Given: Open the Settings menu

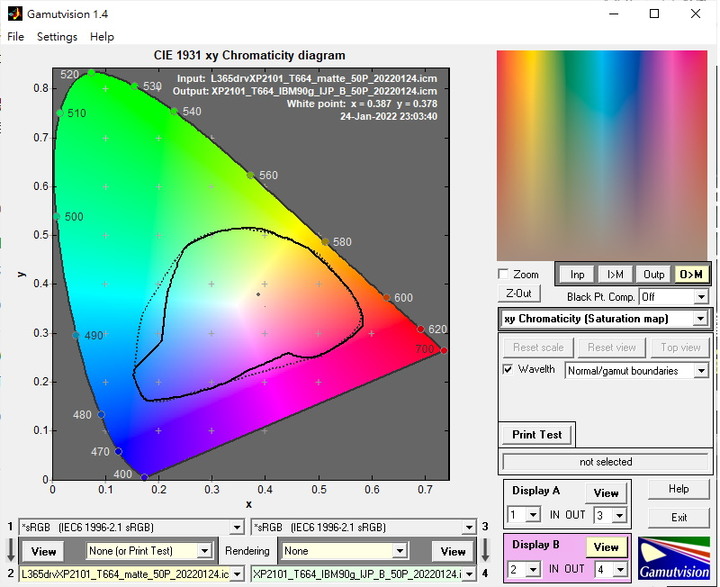Looking at the screenshot, I should (x=57, y=37).
